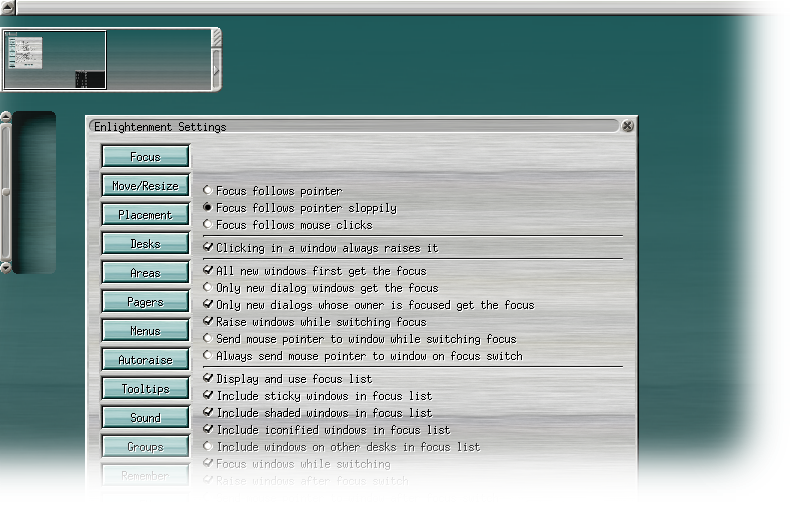This screenshot has height=525, width=800.
Task: Click the pager's hatched corner handle
Action: 216,38
